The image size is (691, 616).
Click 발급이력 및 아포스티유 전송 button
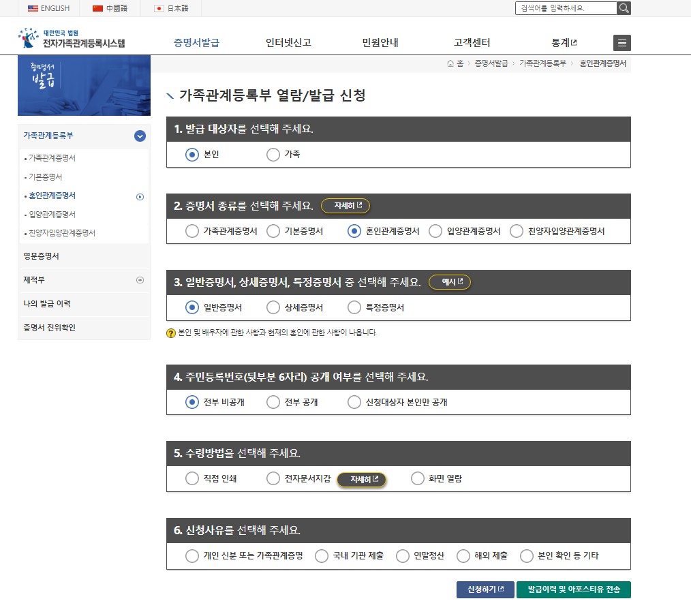574,589
